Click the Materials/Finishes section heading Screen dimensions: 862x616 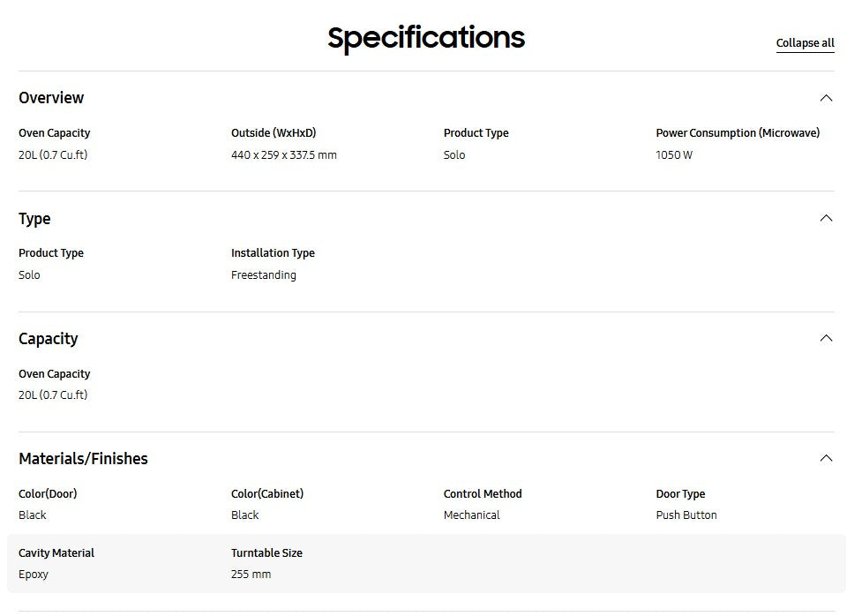[x=83, y=459]
